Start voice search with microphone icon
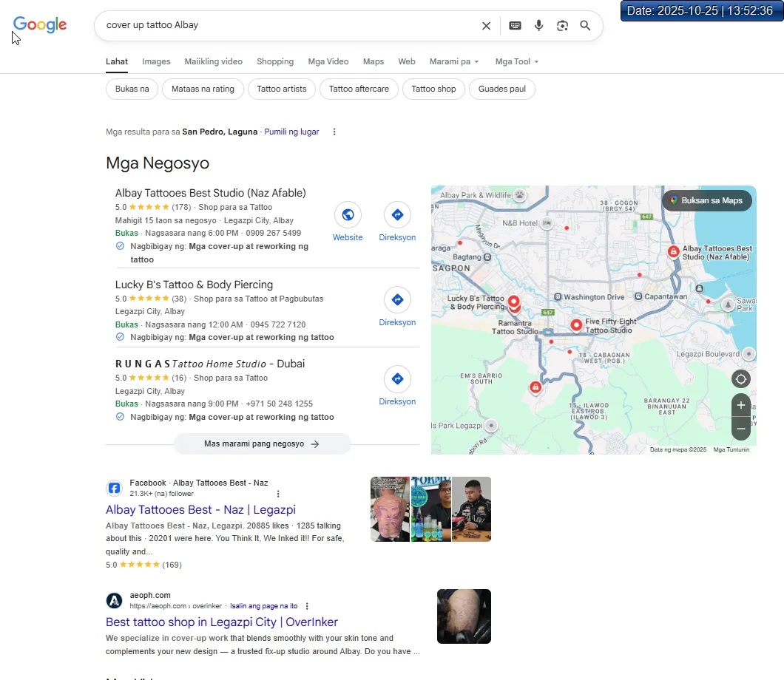The image size is (784, 680). pos(538,26)
